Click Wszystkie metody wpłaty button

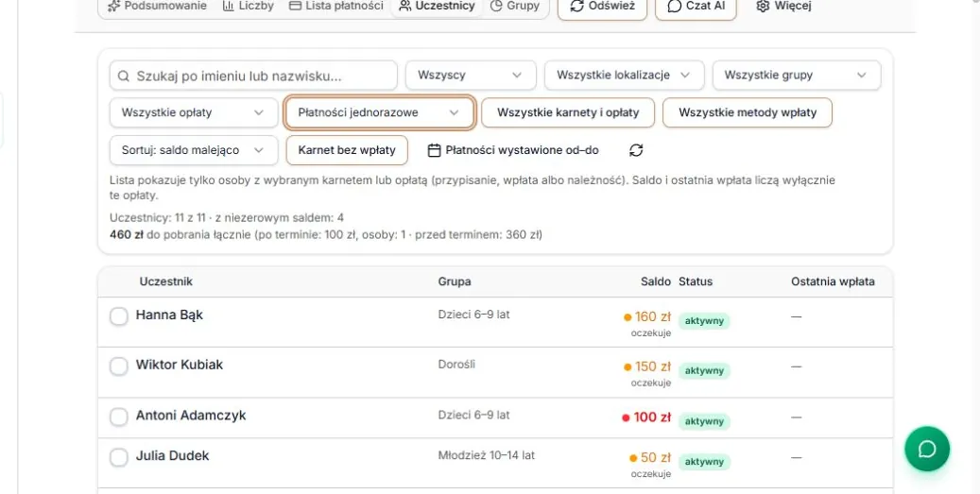[x=748, y=112]
